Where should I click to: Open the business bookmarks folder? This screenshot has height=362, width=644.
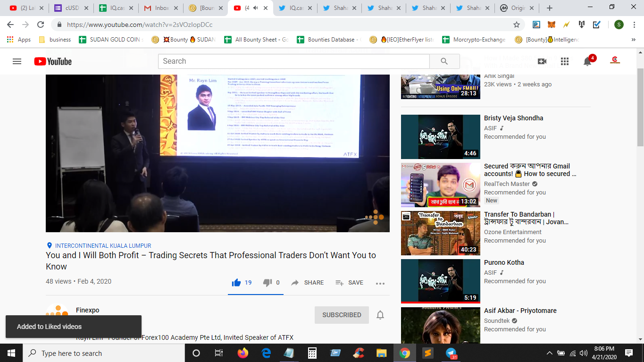[55, 40]
